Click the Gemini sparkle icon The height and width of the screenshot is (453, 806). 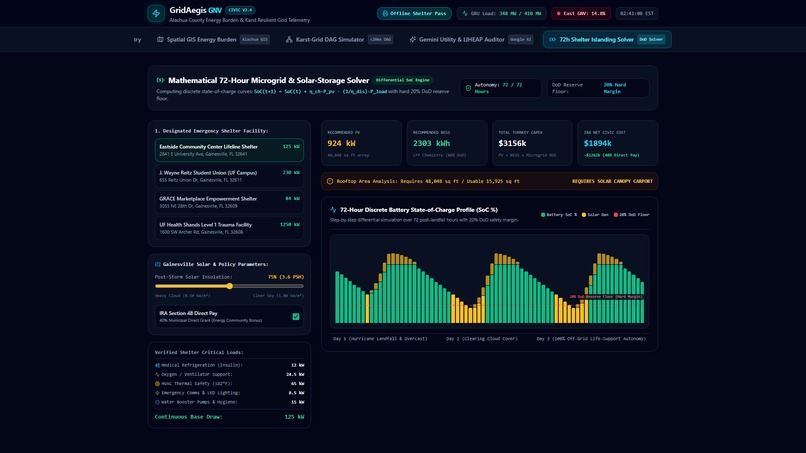[x=412, y=40]
